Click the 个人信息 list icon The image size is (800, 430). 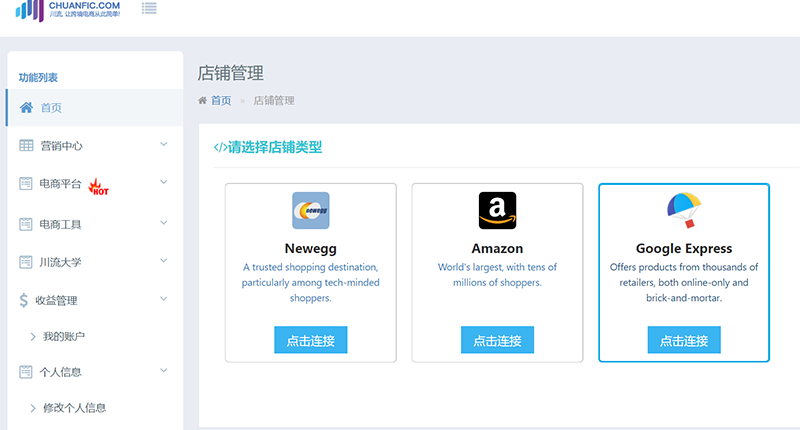[26, 372]
